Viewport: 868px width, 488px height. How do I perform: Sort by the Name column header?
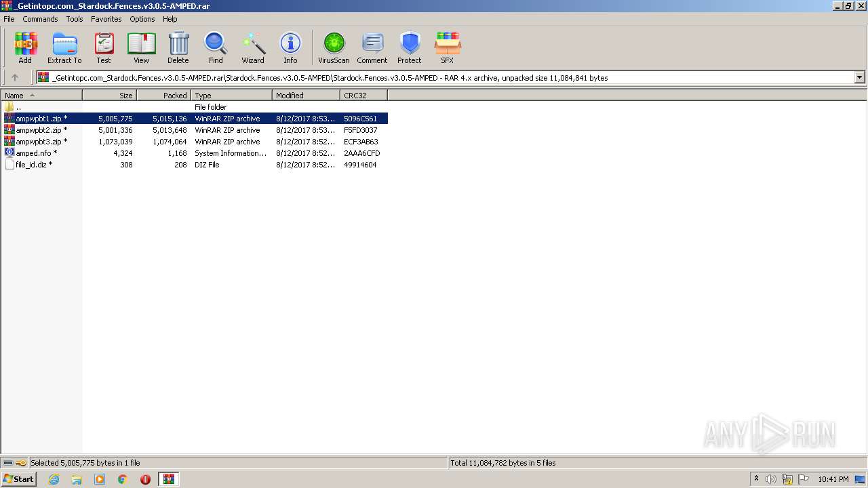pyautogui.click(x=41, y=96)
